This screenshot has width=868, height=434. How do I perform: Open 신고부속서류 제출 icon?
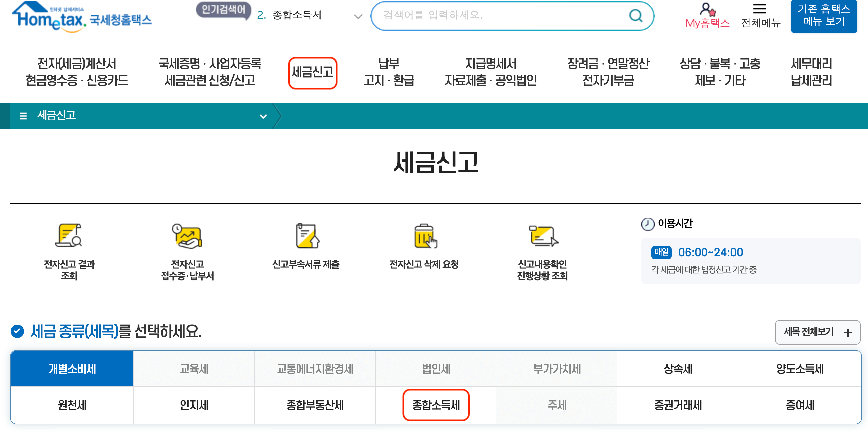(x=306, y=236)
